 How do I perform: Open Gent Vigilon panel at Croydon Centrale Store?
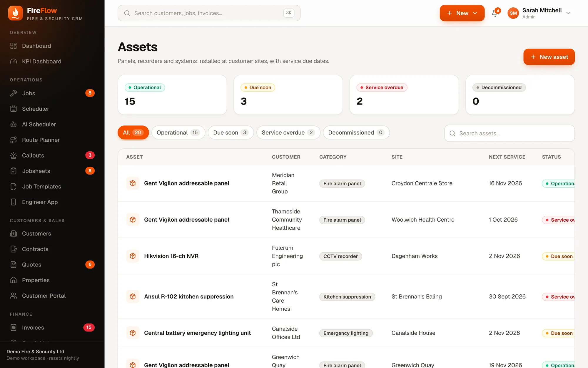click(187, 183)
